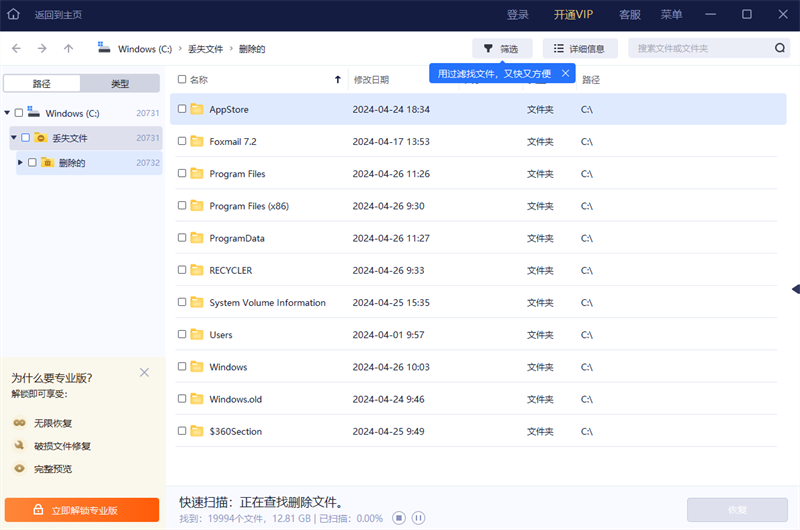This screenshot has height=530, width=800.
Task: Click the 筛选 filter button
Action: pyautogui.click(x=502, y=48)
